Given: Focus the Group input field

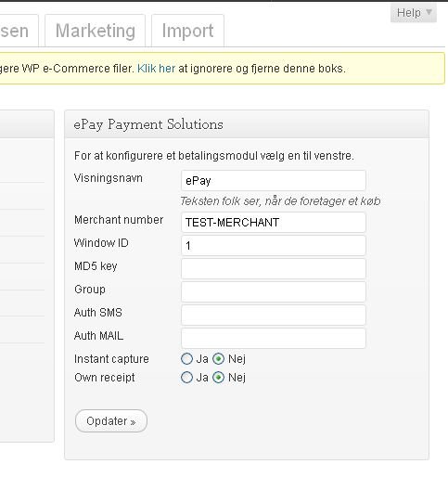Looking at the screenshot, I should [x=274, y=291].
